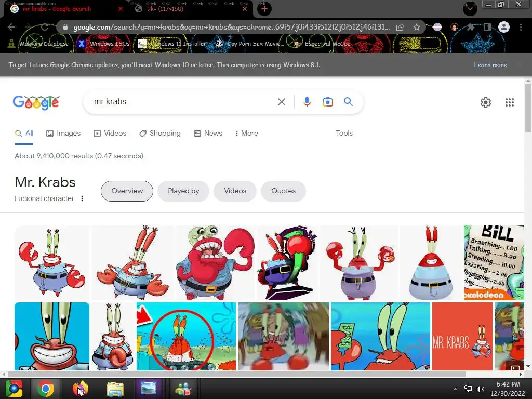The height and width of the screenshot is (399, 532).
Task: Close the mr krabs Google Search tab
Action: 120,9
